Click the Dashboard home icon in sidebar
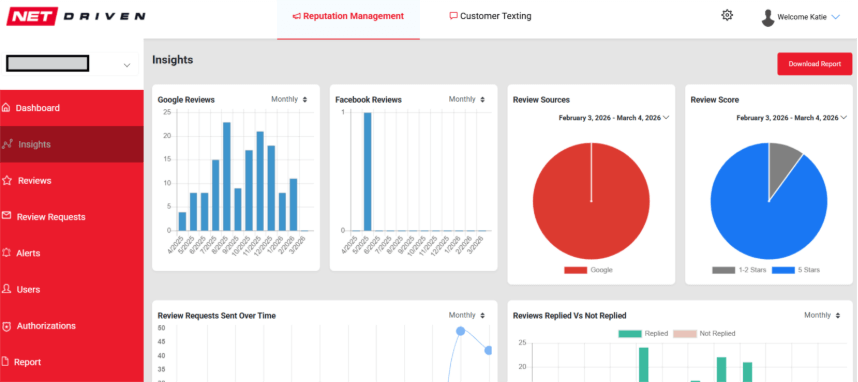858x382 pixels. point(6,108)
